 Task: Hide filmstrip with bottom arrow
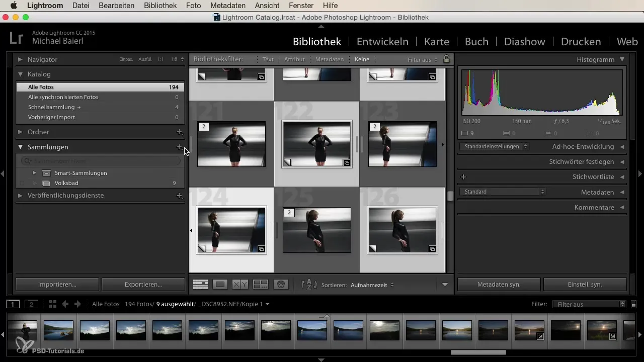(x=321, y=359)
